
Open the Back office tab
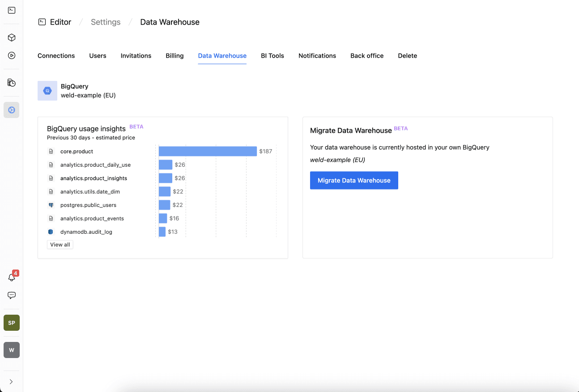click(x=367, y=56)
